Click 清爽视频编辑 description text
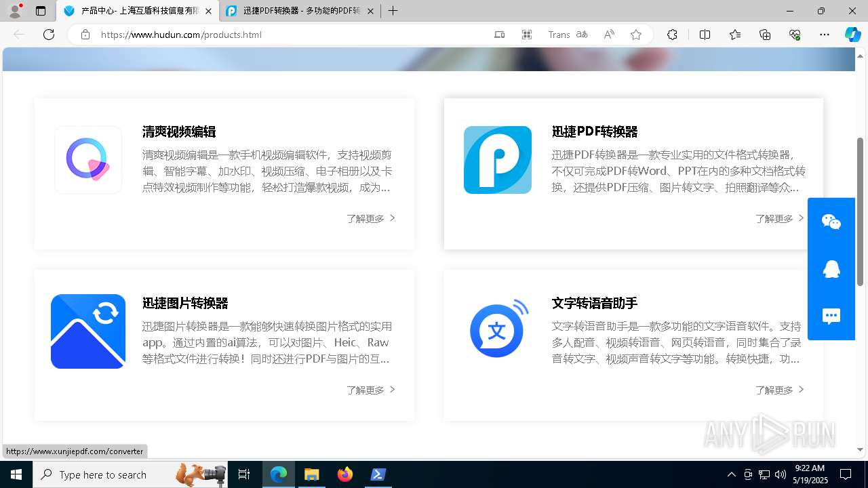 [267, 171]
